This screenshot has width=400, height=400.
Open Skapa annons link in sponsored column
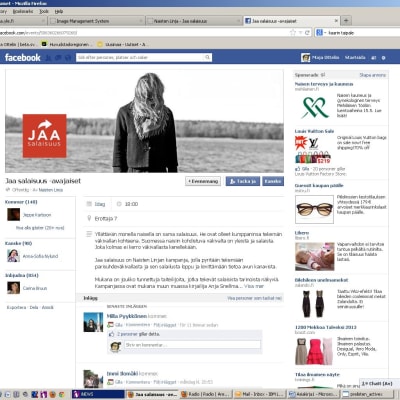pyautogui.click(x=372, y=75)
